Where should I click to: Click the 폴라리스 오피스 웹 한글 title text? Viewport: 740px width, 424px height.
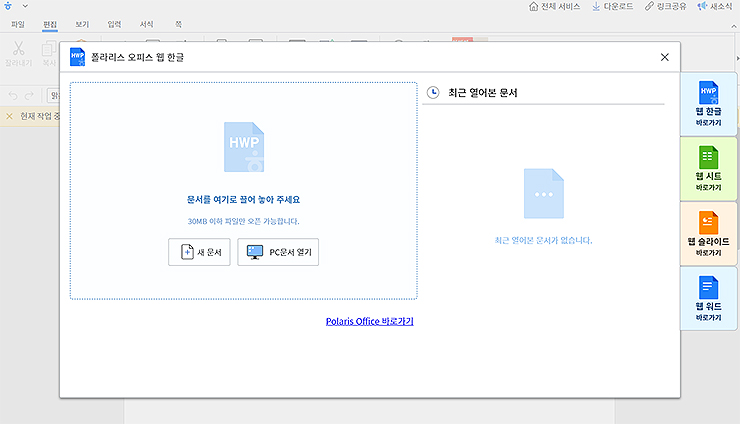tap(137, 57)
